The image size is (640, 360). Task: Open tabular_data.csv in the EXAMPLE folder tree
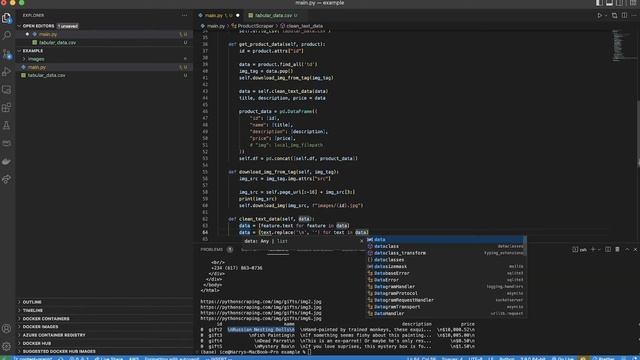(104, 76)
